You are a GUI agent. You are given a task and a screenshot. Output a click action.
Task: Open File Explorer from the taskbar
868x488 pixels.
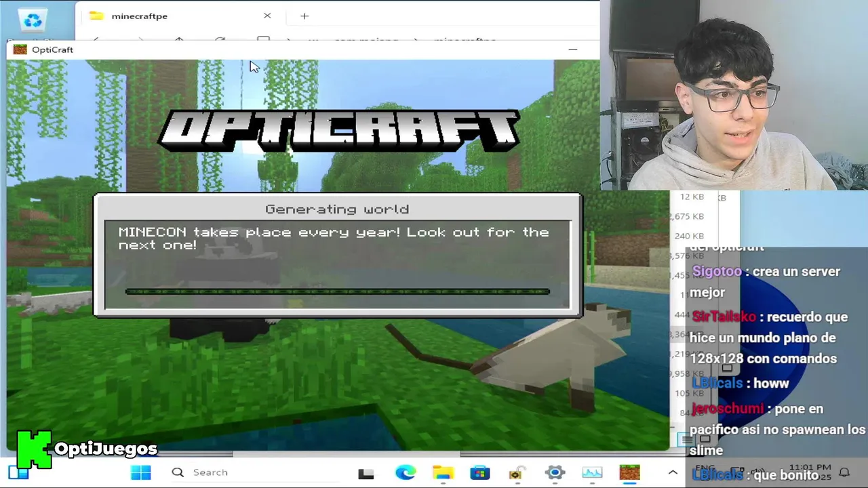[443, 472]
